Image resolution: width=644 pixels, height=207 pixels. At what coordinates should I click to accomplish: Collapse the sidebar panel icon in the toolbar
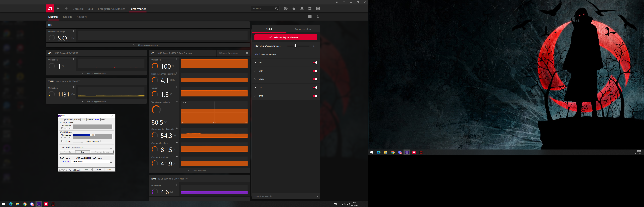pyautogui.click(x=318, y=8)
